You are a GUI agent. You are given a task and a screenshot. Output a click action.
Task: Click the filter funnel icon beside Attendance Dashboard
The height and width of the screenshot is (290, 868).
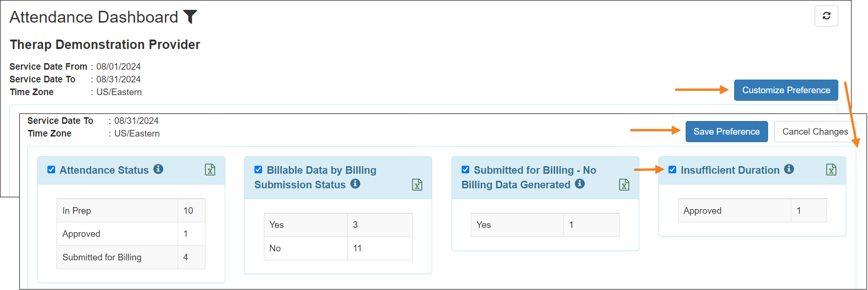click(x=190, y=17)
